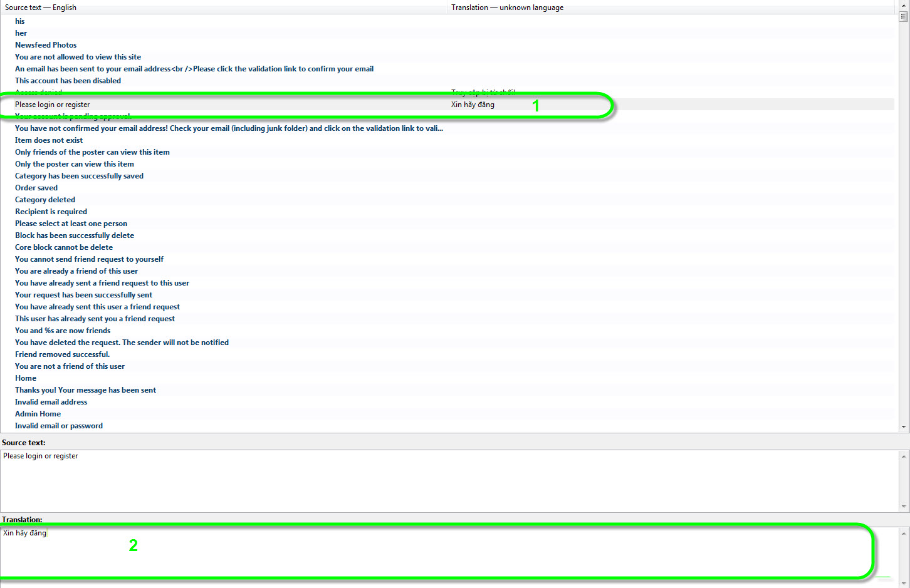The height and width of the screenshot is (588, 910).
Task: Click the list scrollbar up arrow
Action: [x=903, y=5]
